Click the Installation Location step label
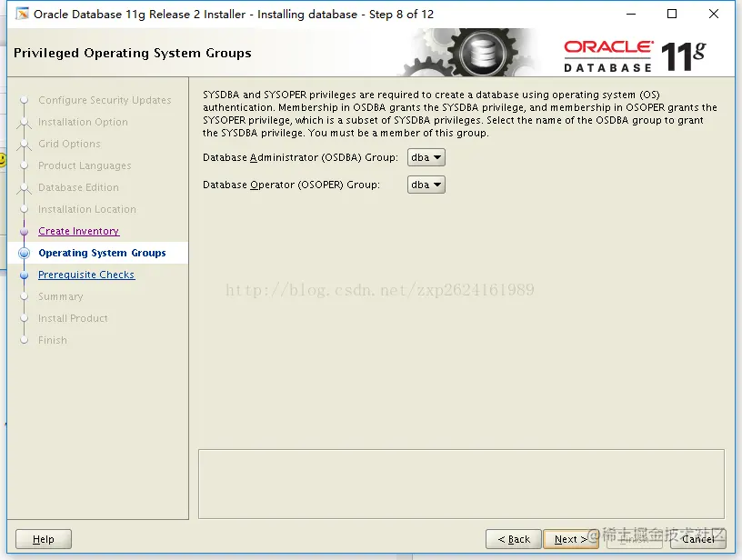Viewport: 742px width, 560px height. tap(87, 209)
